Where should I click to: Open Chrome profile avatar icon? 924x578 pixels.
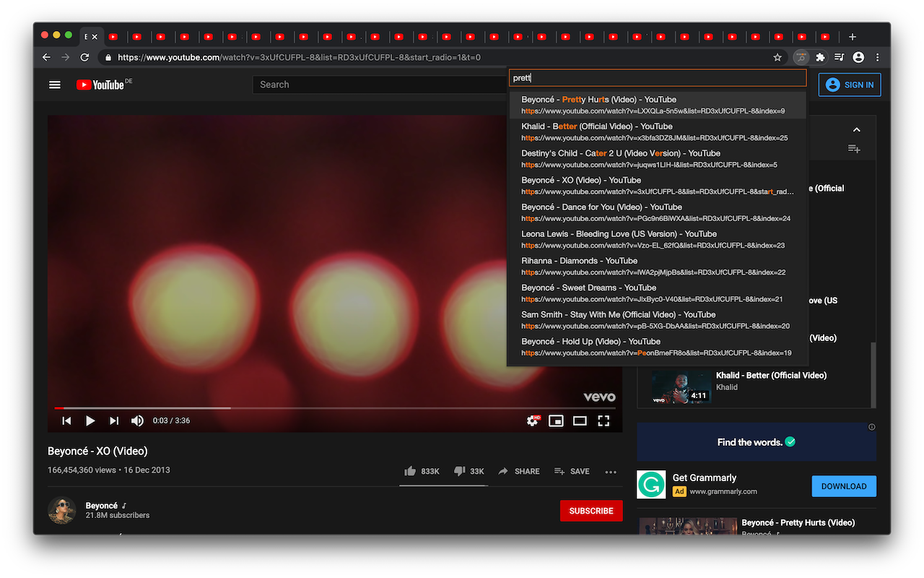858,57
